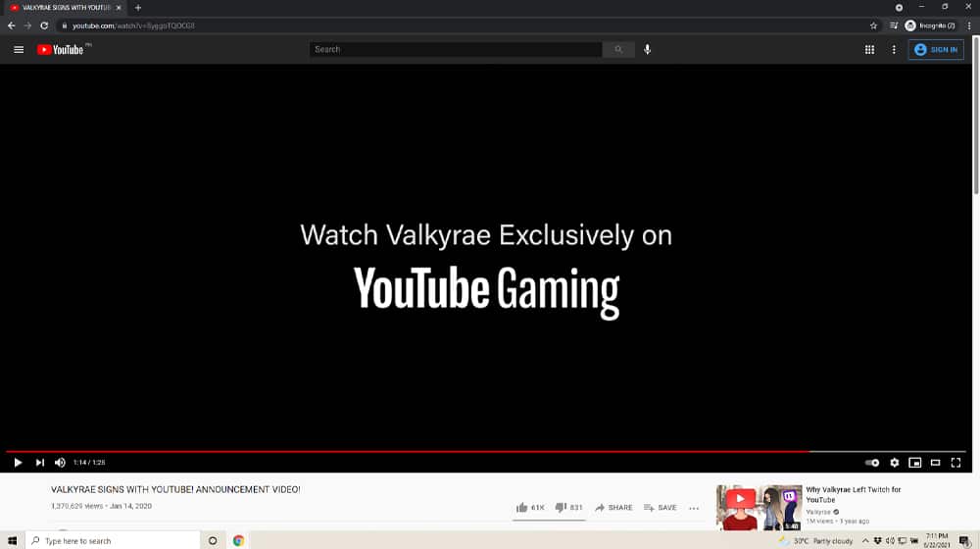Image resolution: width=980 pixels, height=549 pixels.
Task: Open the taskbar clock and date
Action: pyautogui.click(x=936, y=541)
